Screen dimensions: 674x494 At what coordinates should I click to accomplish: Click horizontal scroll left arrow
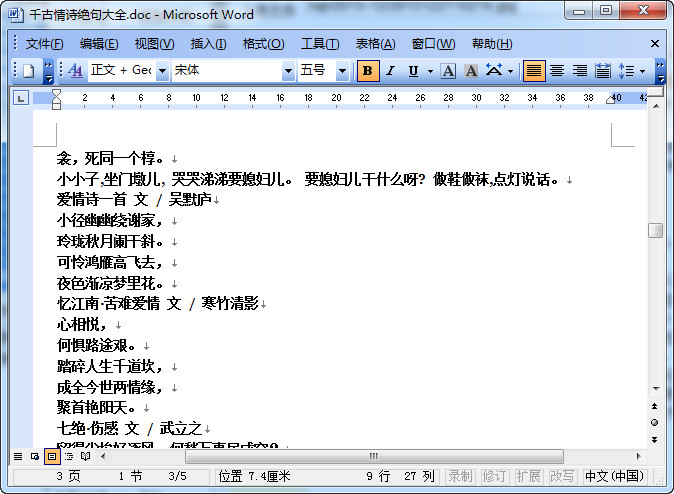[x=103, y=456]
